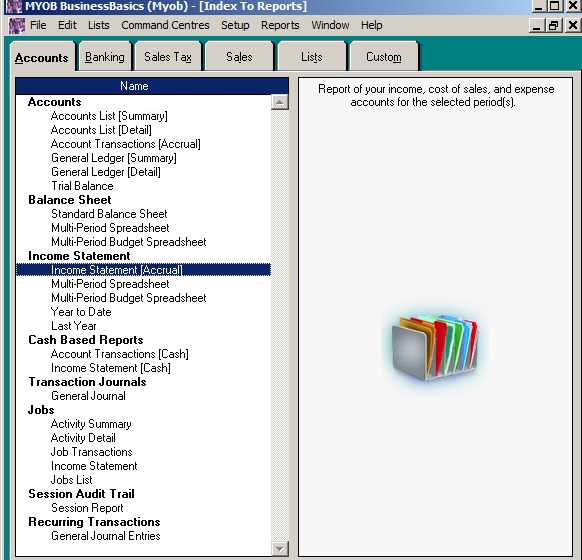Select Account Transactions [Accrual] report

pos(125,144)
